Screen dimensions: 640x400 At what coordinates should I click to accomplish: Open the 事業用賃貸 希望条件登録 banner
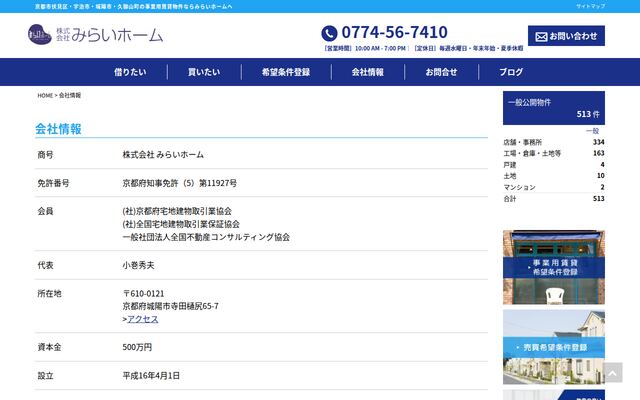tap(553, 267)
